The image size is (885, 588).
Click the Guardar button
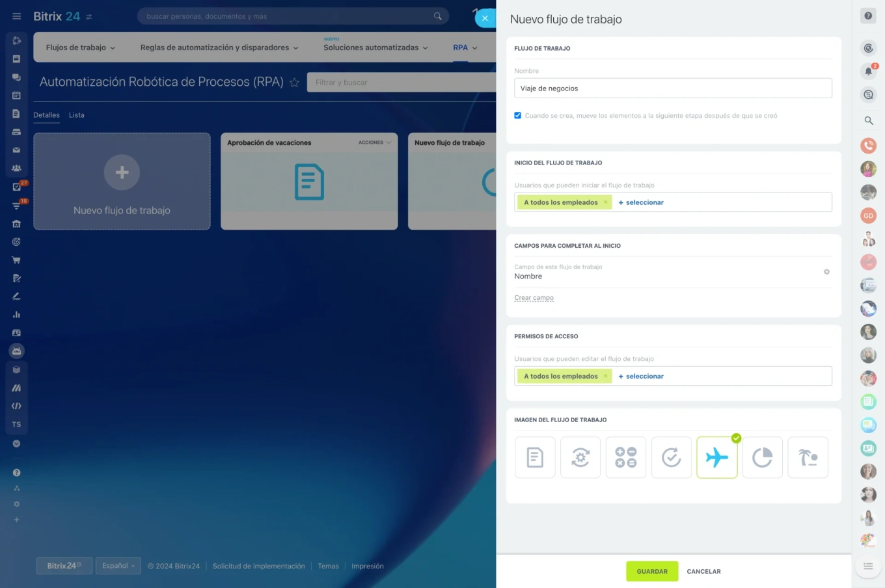pos(652,571)
